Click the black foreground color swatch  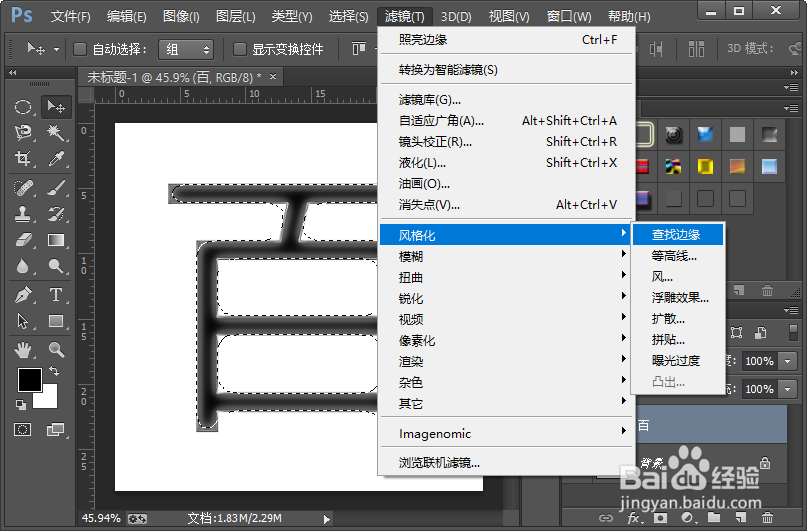tap(29, 380)
